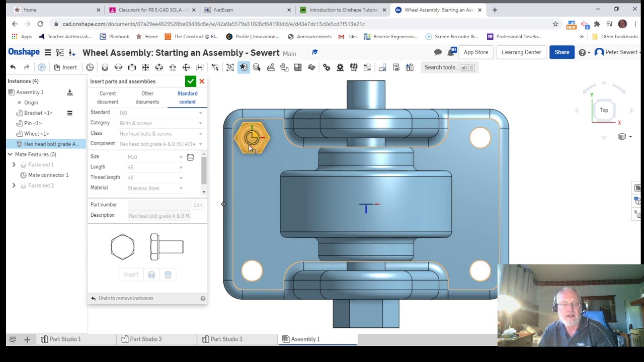Open the NetExam browser tab

click(247, 10)
